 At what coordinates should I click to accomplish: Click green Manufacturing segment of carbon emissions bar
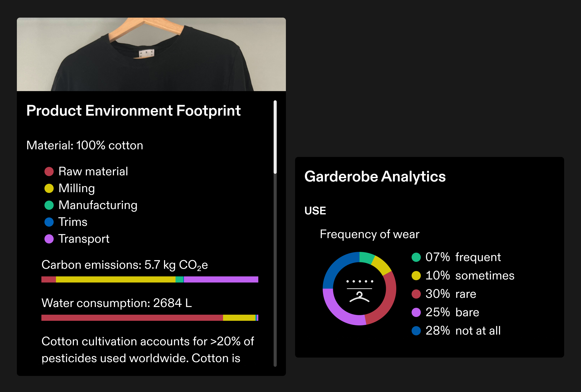pos(179,279)
